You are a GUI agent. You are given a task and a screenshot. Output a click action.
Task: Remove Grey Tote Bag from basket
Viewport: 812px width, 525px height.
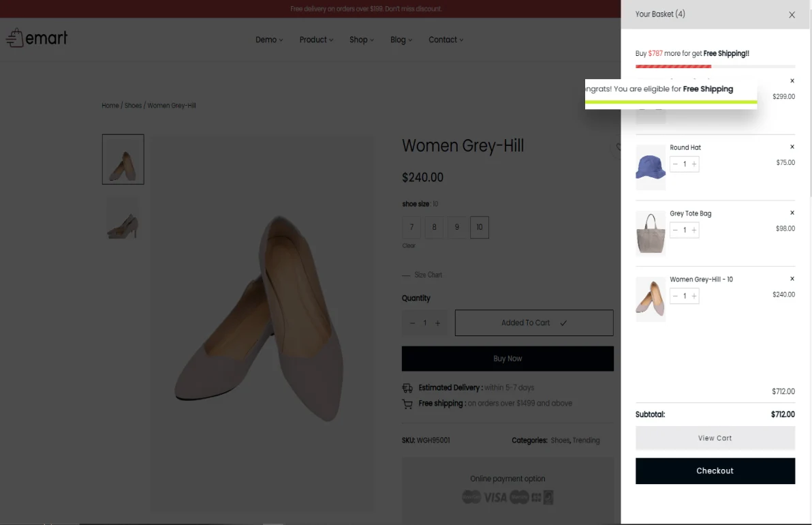pyautogui.click(x=792, y=213)
